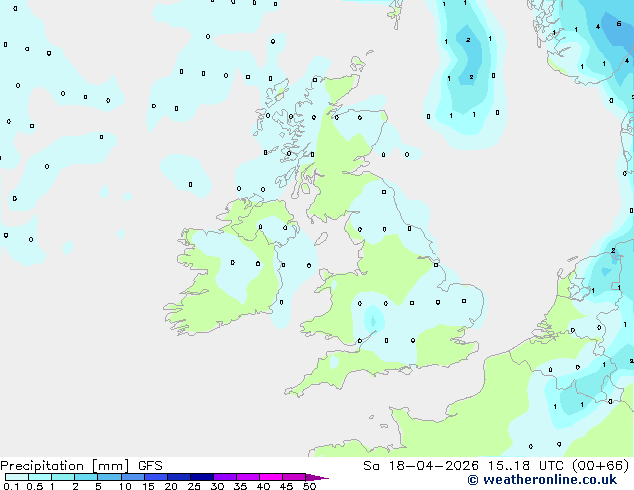
Task: Pick the 10–15 mm legend color swatch
Action: click(x=133, y=477)
